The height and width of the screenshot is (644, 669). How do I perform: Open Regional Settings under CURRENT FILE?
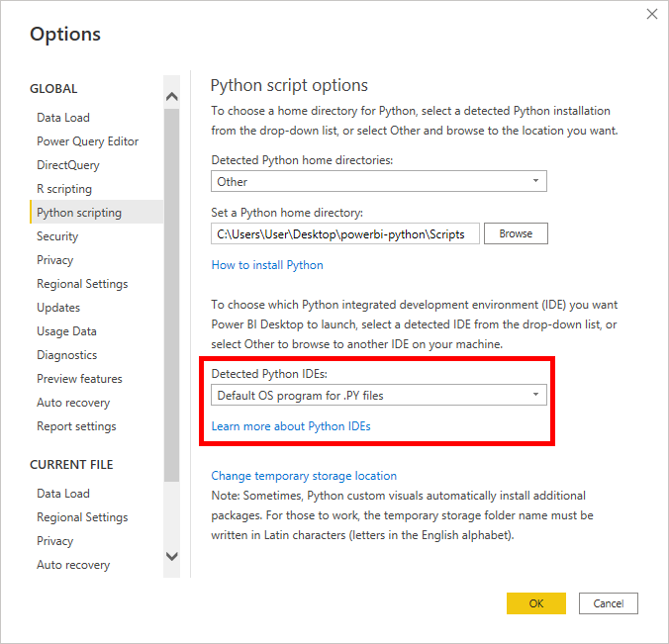click(82, 517)
